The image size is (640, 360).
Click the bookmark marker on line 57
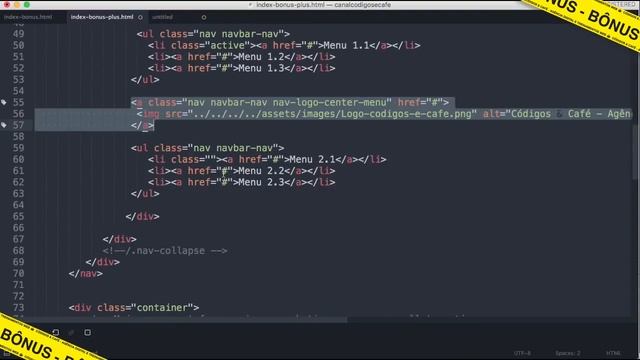(4, 125)
